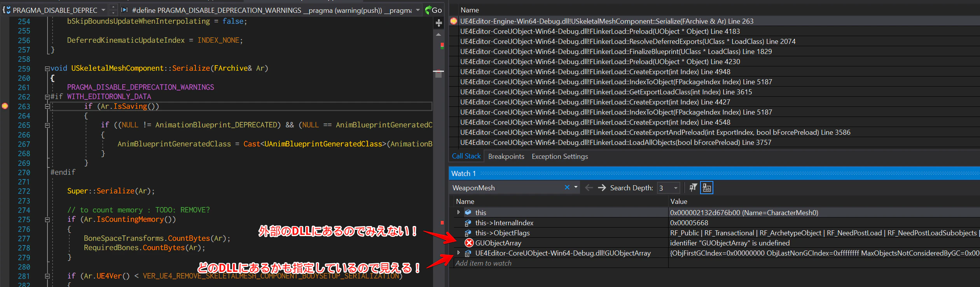Screen dimensions: 980x287
Task: Click the locked field icon for this->InternalIndex
Action: (468, 223)
